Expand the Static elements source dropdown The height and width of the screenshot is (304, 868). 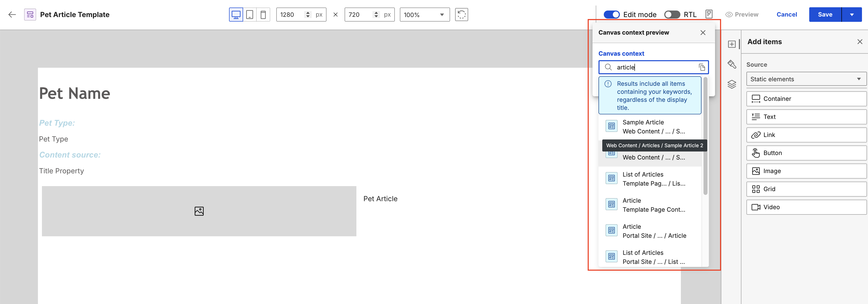806,79
